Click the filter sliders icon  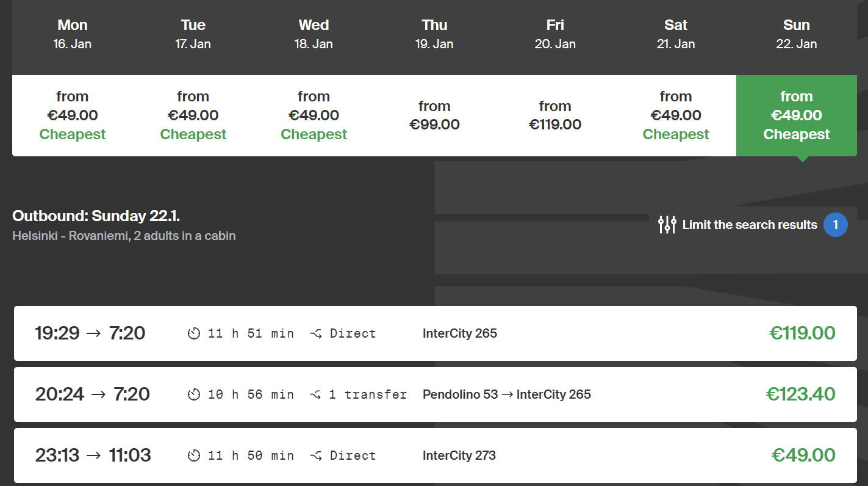coord(667,225)
